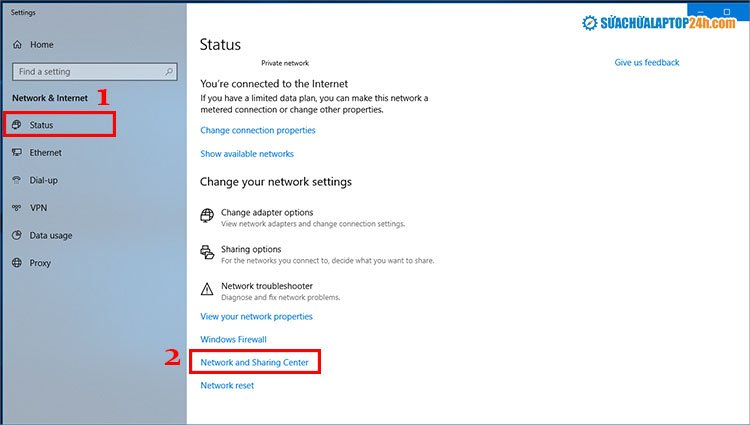This screenshot has height=425, width=750.
Task: Open the Ethernet settings page
Action: (x=45, y=153)
